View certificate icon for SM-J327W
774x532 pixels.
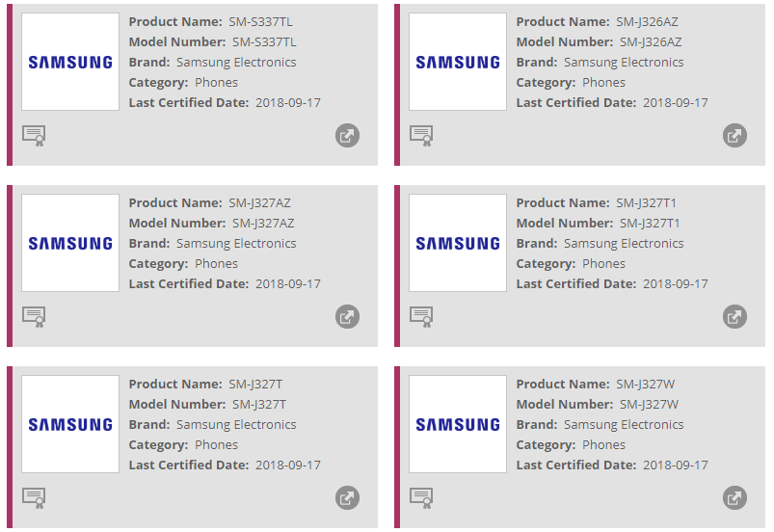421,497
